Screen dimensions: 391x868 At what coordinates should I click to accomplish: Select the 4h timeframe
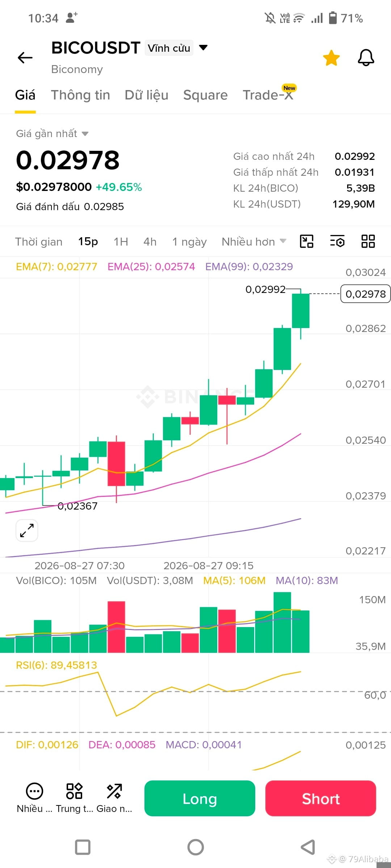tap(150, 242)
